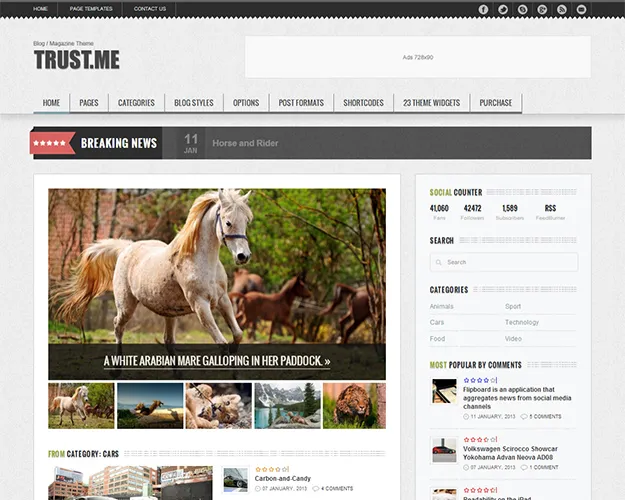
Task: Open the Technology category link
Action: [x=522, y=322]
